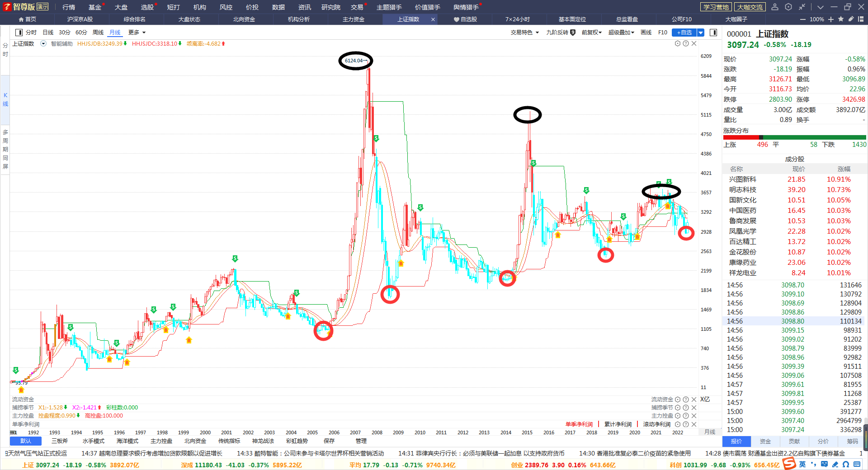
Task: Zoom in with the plus icon beside 100%
Action: 831,19
